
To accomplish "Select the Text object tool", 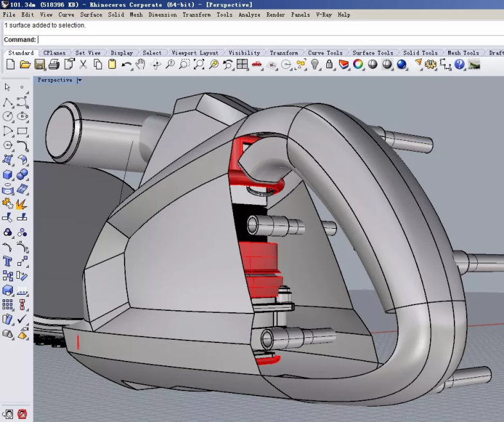I will pyautogui.click(x=8, y=261).
